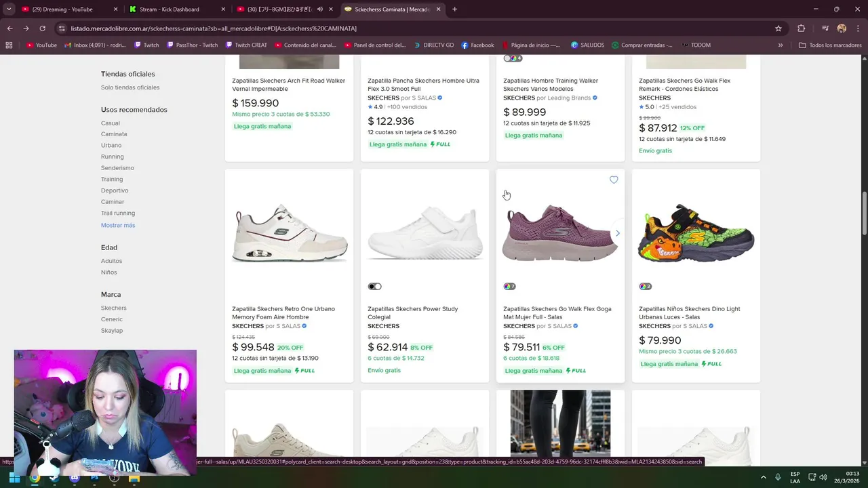Open Skechers Retro One Urbano shoe image

[x=290, y=233]
